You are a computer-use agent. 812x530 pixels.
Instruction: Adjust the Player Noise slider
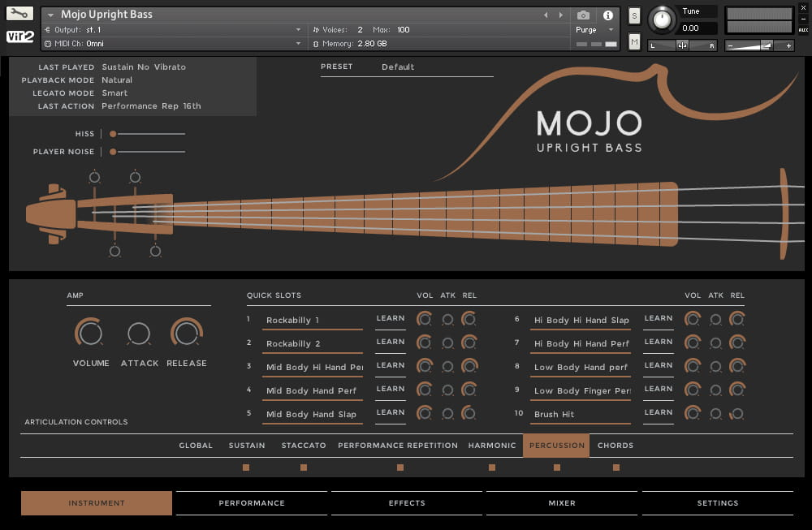point(114,152)
